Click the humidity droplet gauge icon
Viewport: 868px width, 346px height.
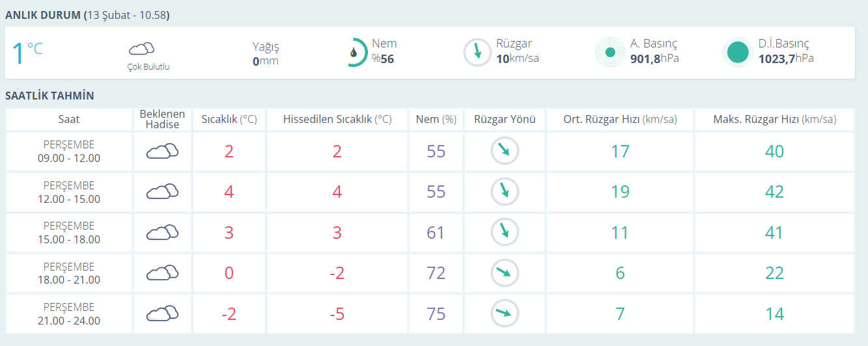(355, 53)
